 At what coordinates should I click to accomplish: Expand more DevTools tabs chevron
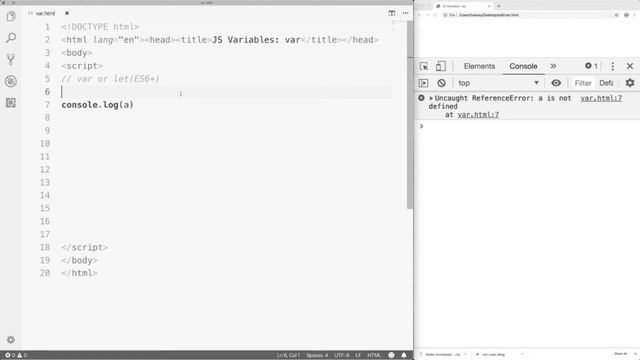pos(553,66)
